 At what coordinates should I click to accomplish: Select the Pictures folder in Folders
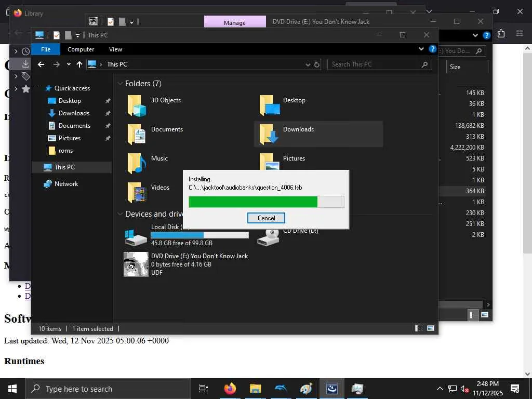pyautogui.click(x=294, y=158)
